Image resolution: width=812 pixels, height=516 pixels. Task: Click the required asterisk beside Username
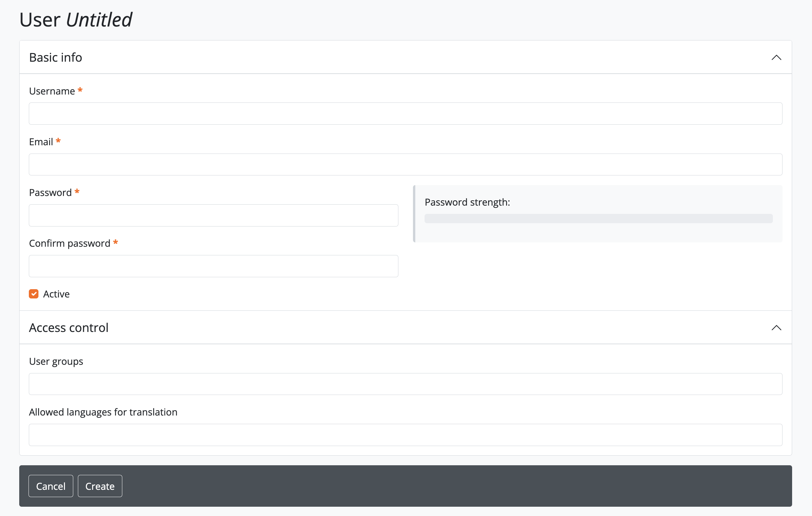pos(80,90)
